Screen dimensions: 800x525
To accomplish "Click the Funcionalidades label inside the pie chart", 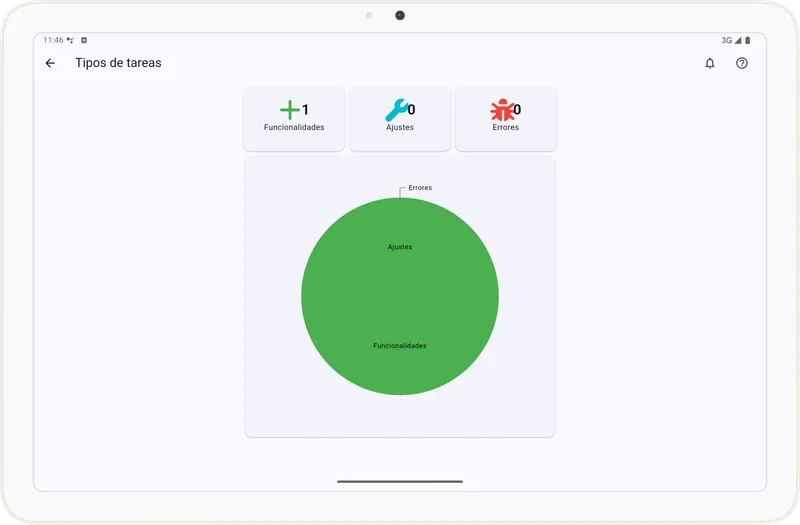I will [400, 346].
